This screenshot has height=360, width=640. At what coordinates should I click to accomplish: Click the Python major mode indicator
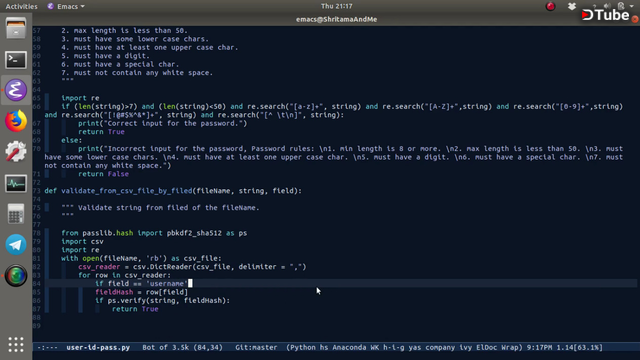(x=302, y=347)
